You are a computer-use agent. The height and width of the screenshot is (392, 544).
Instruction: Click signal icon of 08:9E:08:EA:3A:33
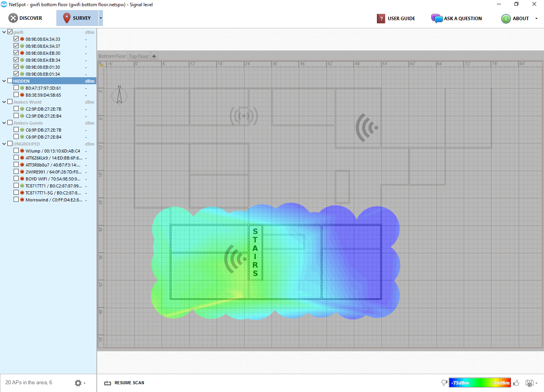tap(22, 39)
